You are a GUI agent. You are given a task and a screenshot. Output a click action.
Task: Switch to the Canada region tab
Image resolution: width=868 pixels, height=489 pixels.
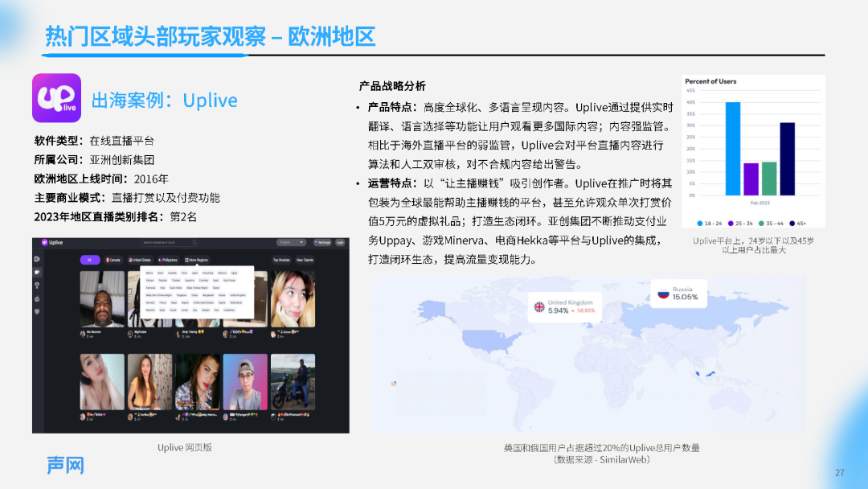click(x=114, y=260)
